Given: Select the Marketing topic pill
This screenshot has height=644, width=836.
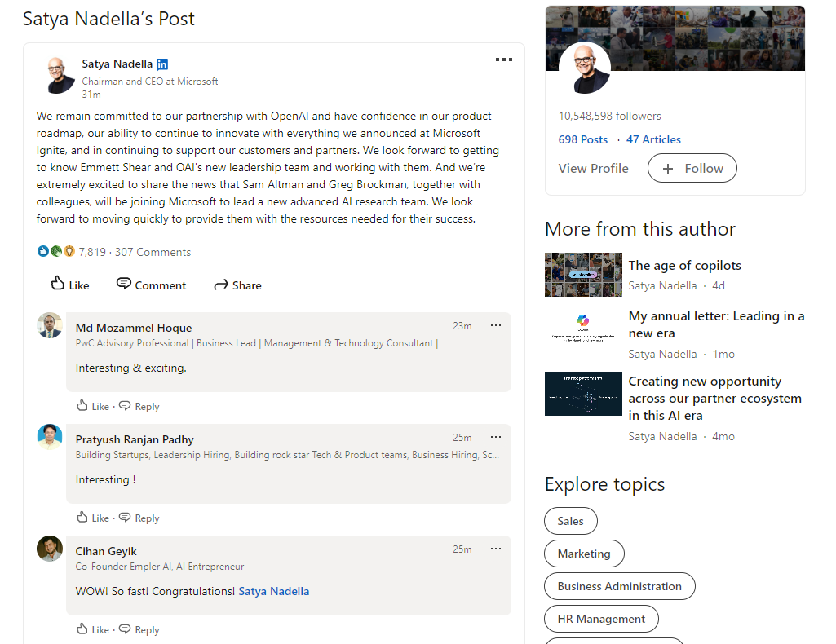Looking at the screenshot, I should point(584,554).
